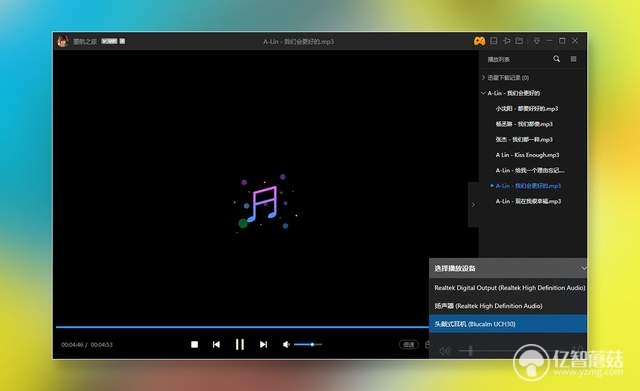Open the playlist menu (three lines) icon

coord(573,59)
